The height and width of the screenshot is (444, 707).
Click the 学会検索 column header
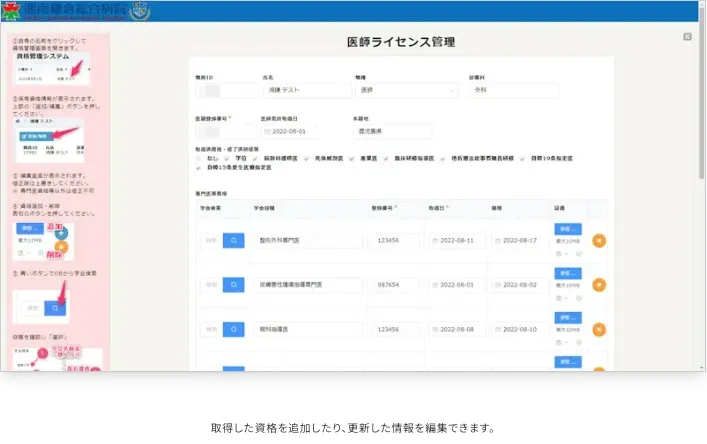(211, 208)
